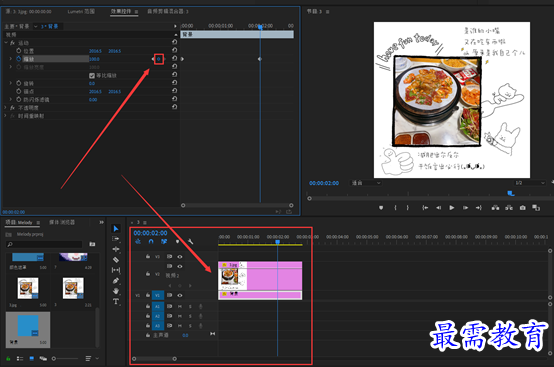Viewport: 554px width, 367px height.
Task: Click new bin folder icon in Project panel
Action: 92,244
